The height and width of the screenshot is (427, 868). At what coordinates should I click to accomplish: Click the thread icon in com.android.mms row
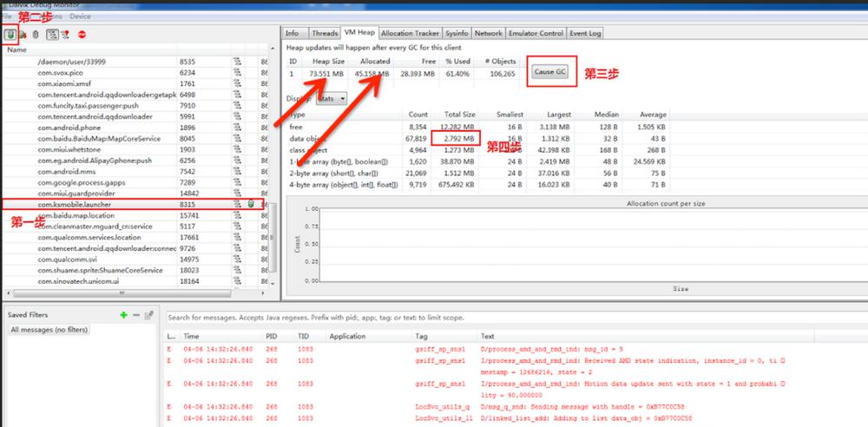click(x=238, y=172)
